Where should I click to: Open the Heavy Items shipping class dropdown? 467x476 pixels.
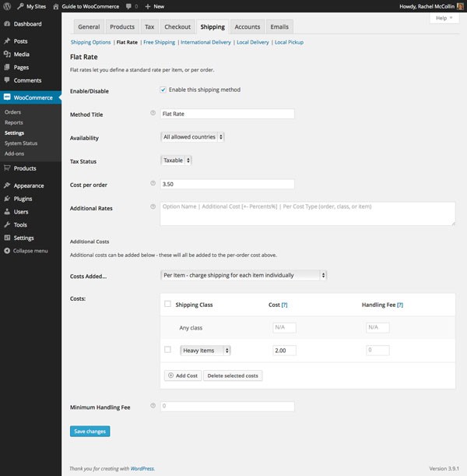pyautogui.click(x=205, y=351)
